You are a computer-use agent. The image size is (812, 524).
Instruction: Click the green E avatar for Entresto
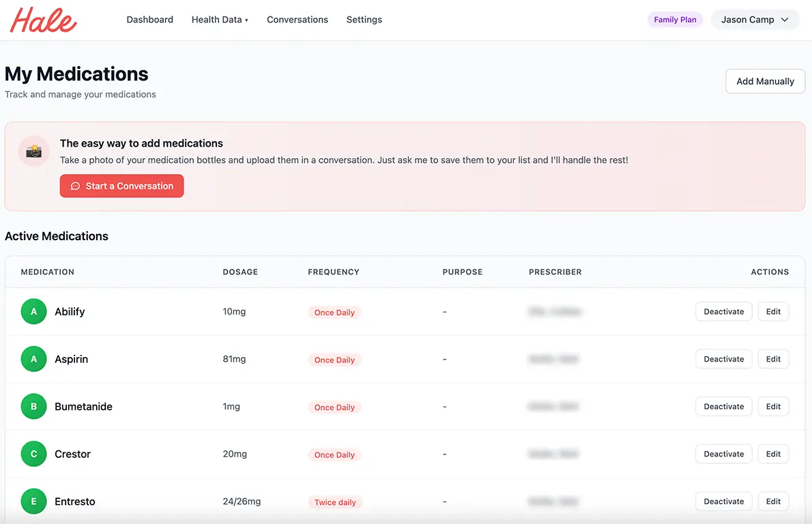33,501
